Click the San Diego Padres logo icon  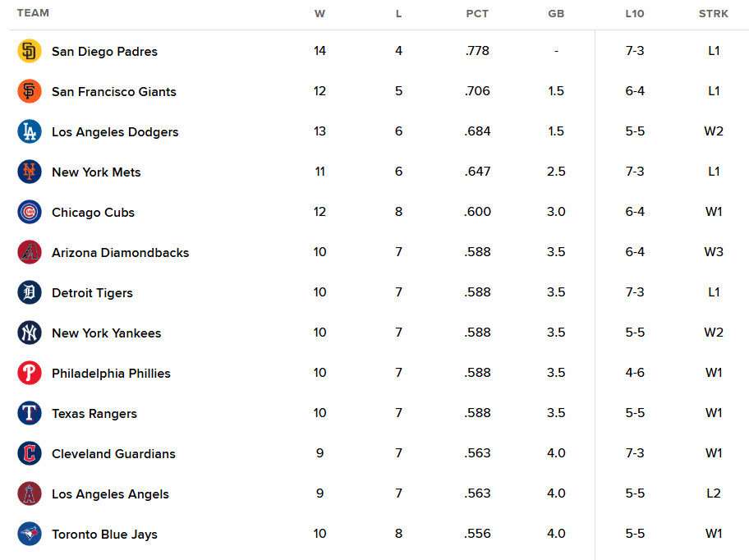29,51
